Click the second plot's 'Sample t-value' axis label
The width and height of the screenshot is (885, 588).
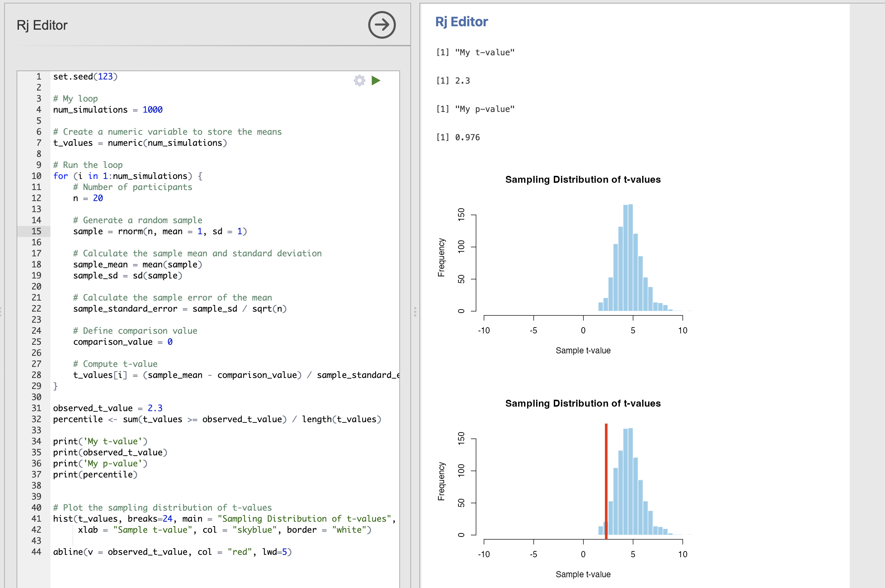point(583,574)
